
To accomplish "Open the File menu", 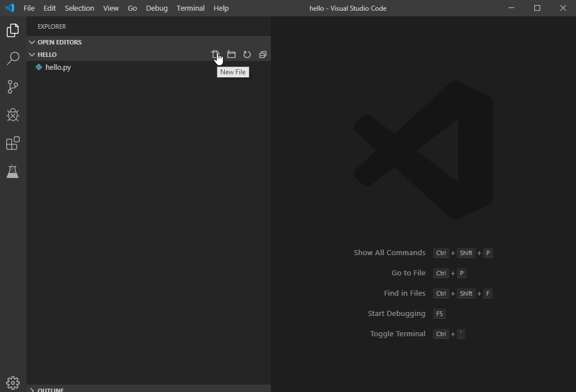I will [29, 8].
